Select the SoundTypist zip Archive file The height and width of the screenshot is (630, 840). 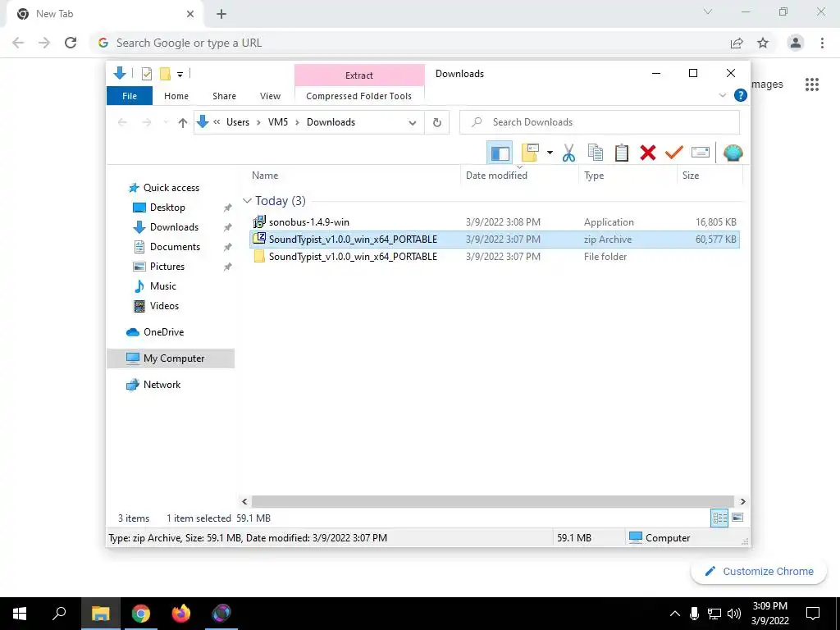click(494, 240)
